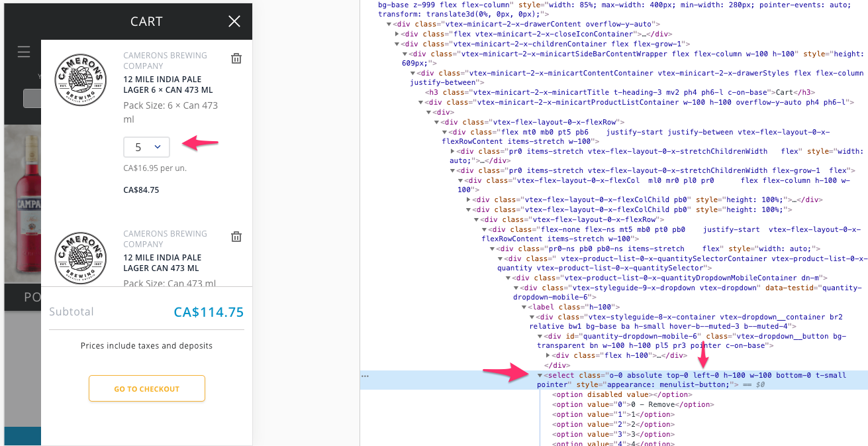Select the option value 1 line
Image resolution: width=868 pixels, height=446 pixels.
click(x=613, y=415)
